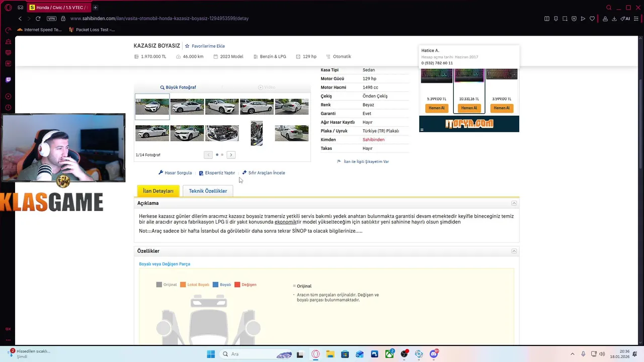This screenshot has height=362, width=644.
Task: Open the ad blocker shield icon
Action: 574,19
